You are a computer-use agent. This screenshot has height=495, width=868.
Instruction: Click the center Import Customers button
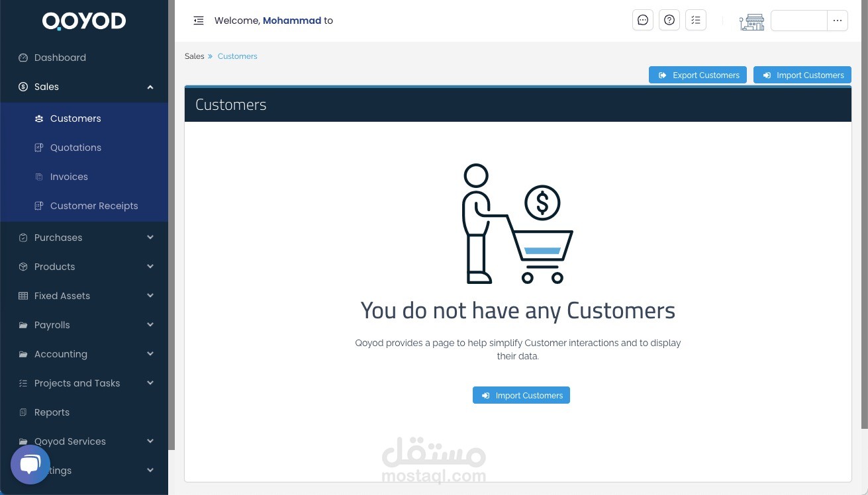pyautogui.click(x=521, y=395)
